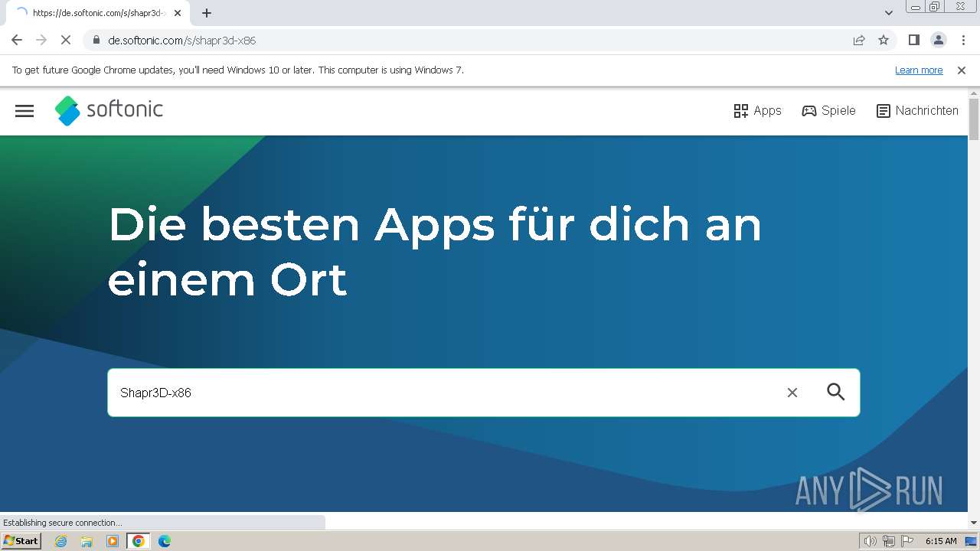Launch Internet Explorer from taskbar

tap(61, 541)
